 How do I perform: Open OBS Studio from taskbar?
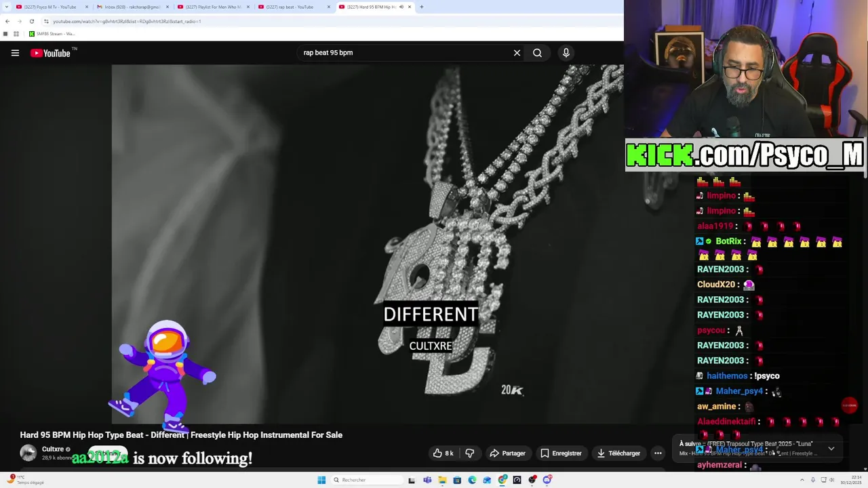[532, 480]
